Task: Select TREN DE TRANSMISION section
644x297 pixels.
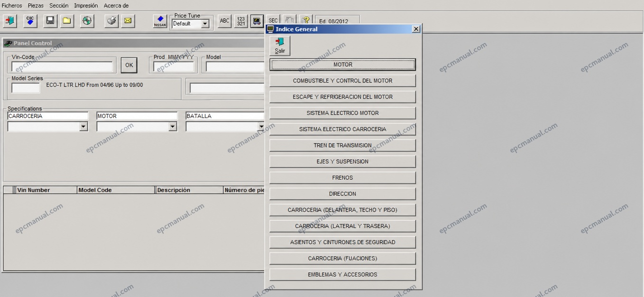Action: click(x=342, y=146)
